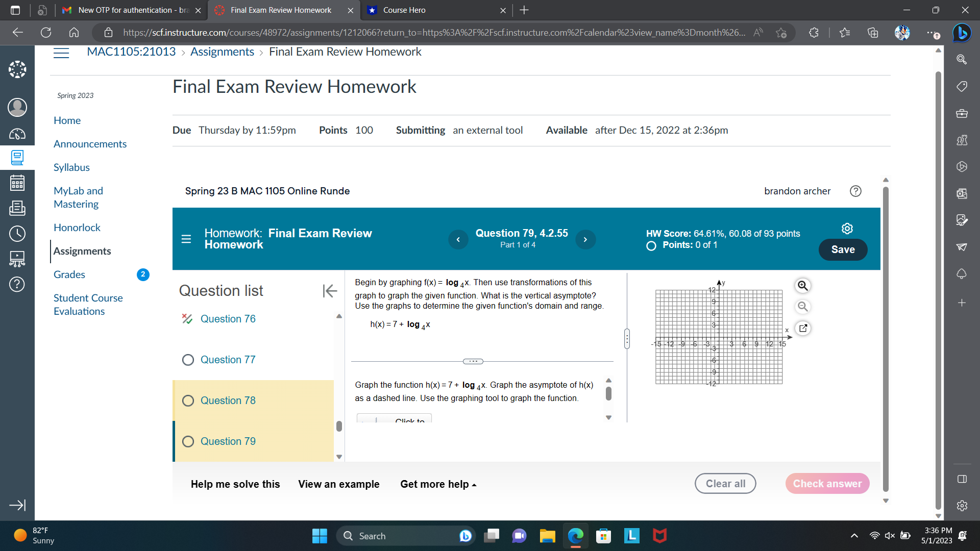Click the Check answer button
The height and width of the screenshot is (551, 980).
click(827, 483)
